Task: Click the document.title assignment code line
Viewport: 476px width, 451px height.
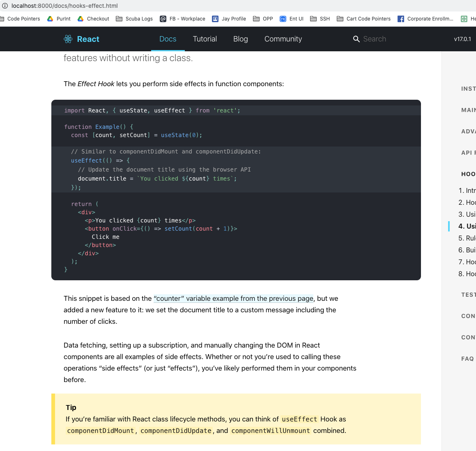Action: pos(157,179)
